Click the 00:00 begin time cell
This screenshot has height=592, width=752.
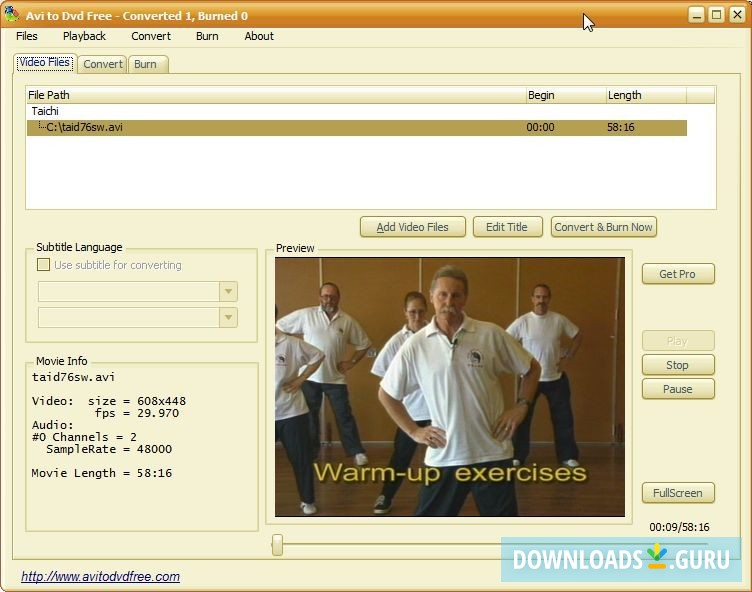(540, 128)
